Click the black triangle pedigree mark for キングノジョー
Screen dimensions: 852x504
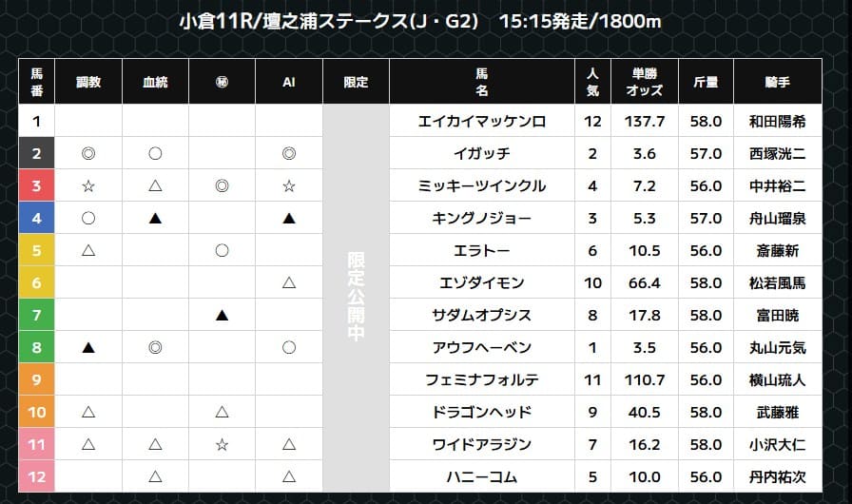click(x=155, y=218)
